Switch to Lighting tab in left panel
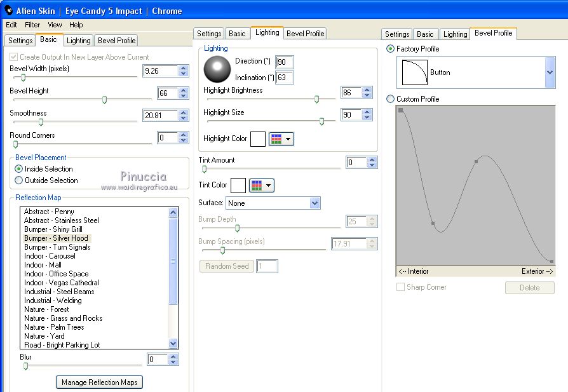The image size is (568, 392). click(79, 40)
